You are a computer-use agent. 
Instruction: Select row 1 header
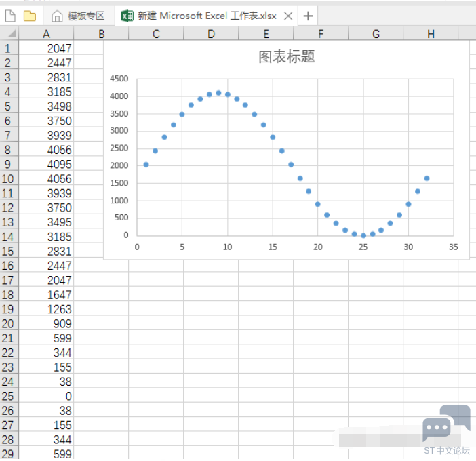click(x=9, y=48)
